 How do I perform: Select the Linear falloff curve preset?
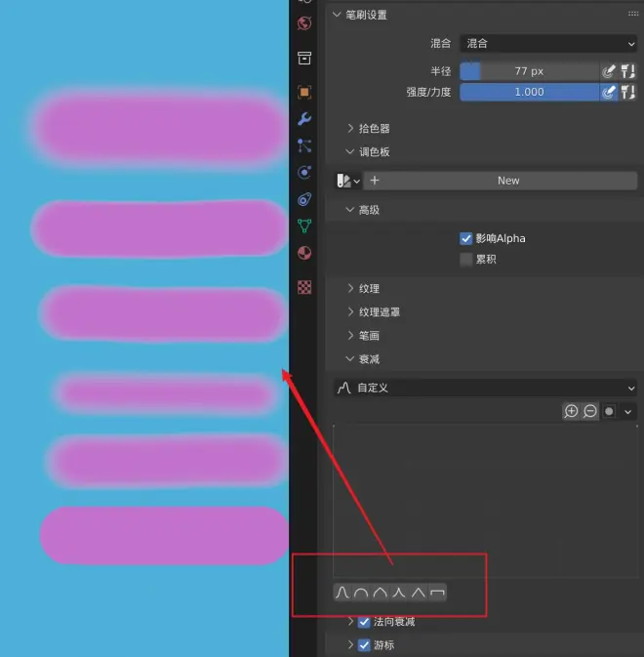[418, 593]
